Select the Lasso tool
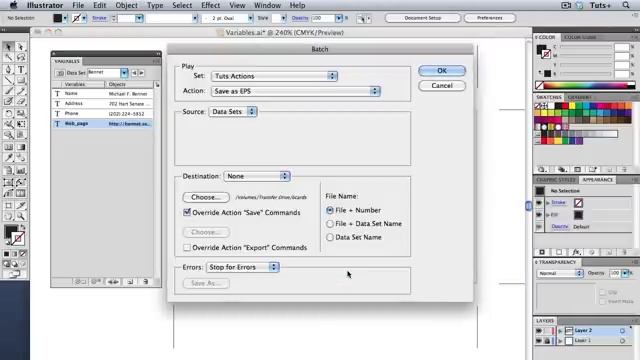Viewport: 640px width, 360px height. (x=21, y=58)
